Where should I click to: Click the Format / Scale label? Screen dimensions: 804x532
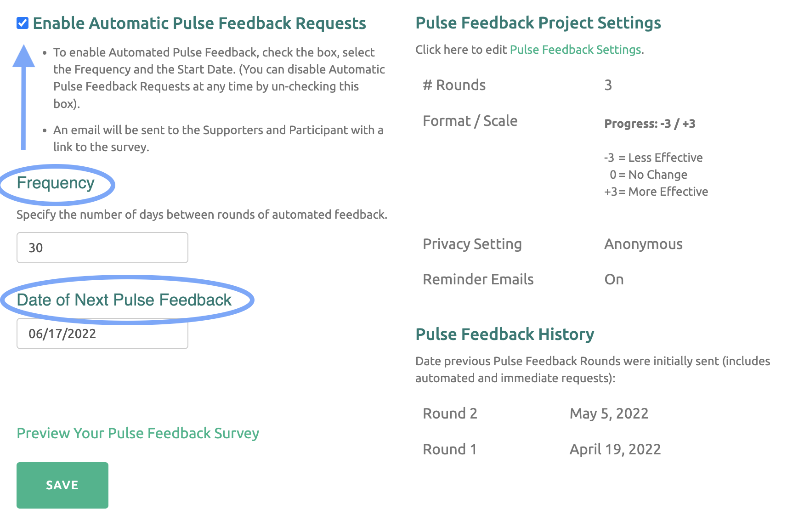click(x=470, y=121)
